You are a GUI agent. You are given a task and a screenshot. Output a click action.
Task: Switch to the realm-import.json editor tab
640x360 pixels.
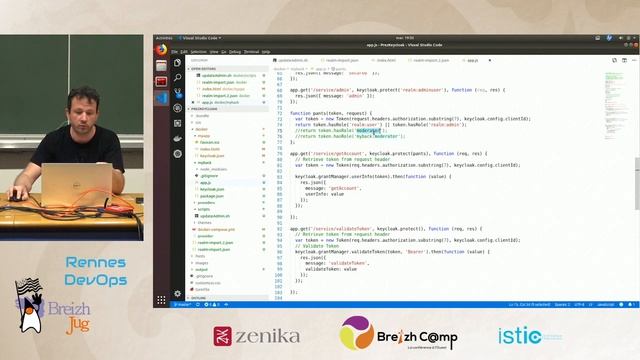[x=340, y=60]
